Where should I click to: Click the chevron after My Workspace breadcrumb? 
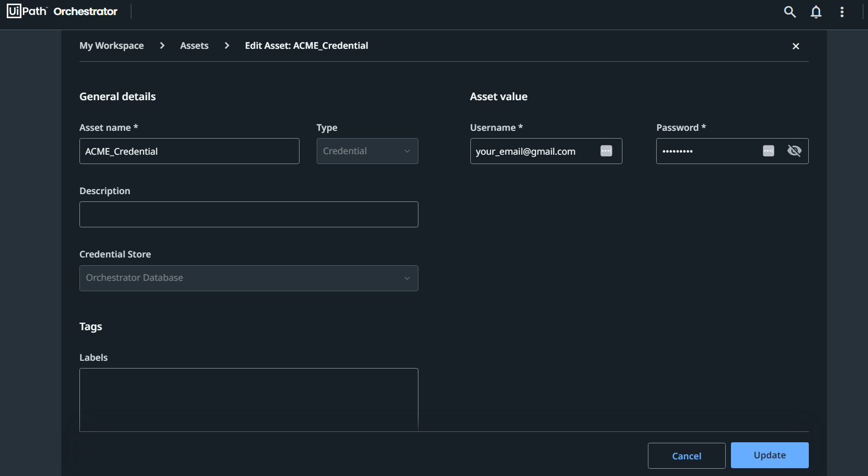pos(162,46)
